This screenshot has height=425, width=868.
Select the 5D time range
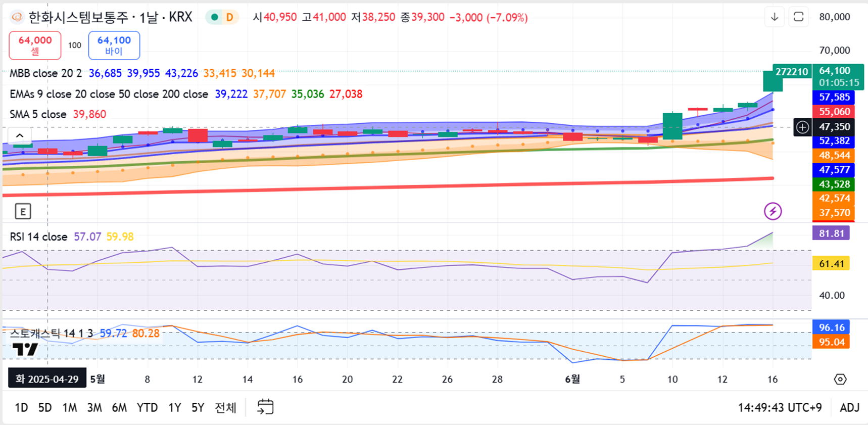[x=45, y=407]
